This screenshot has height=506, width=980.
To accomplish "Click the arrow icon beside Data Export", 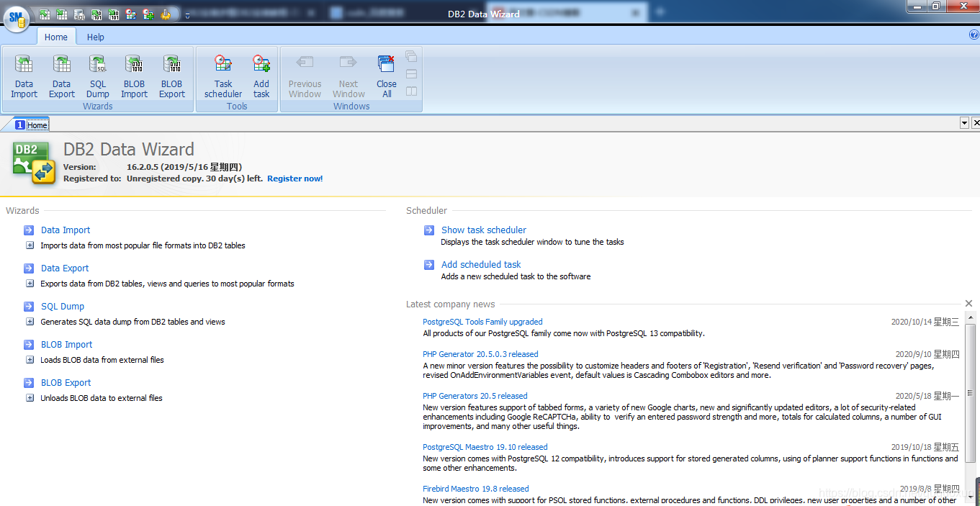I will point(29,268).
